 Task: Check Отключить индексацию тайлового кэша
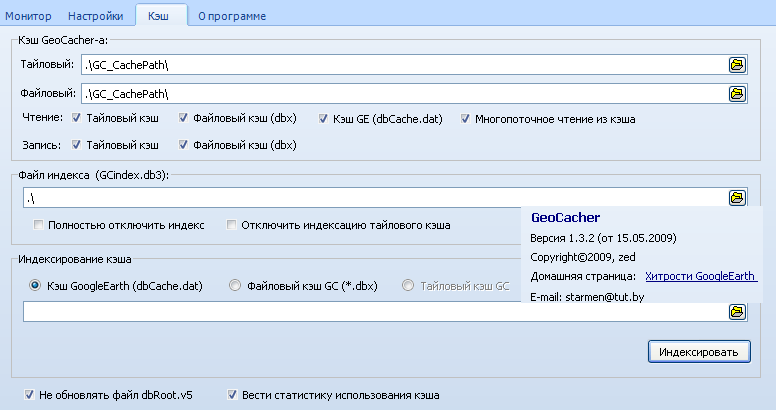click(232, 225)
